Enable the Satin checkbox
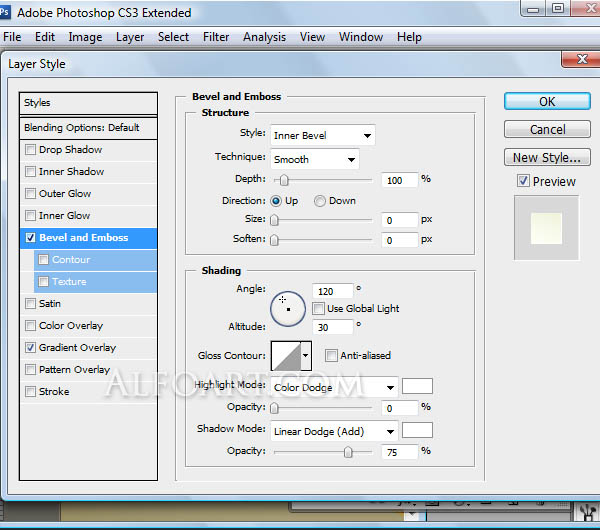This screenshot has width=600, height=530. point(30,303)
